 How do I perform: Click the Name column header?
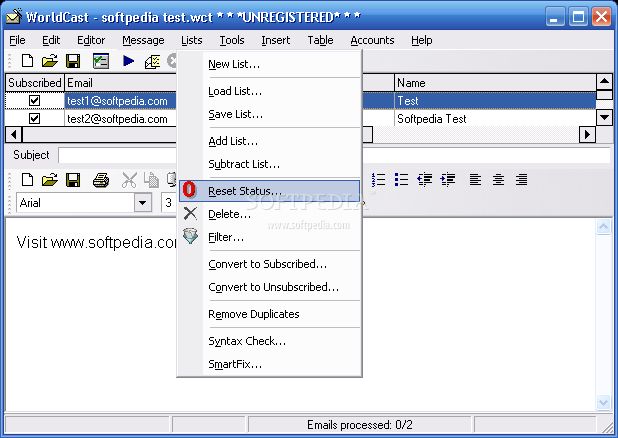coord(495,83)
